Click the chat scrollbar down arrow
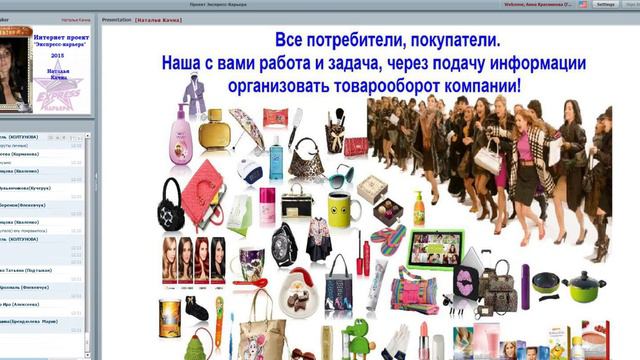The height and width of the screenshot is (360, 640). coord(87,356)
